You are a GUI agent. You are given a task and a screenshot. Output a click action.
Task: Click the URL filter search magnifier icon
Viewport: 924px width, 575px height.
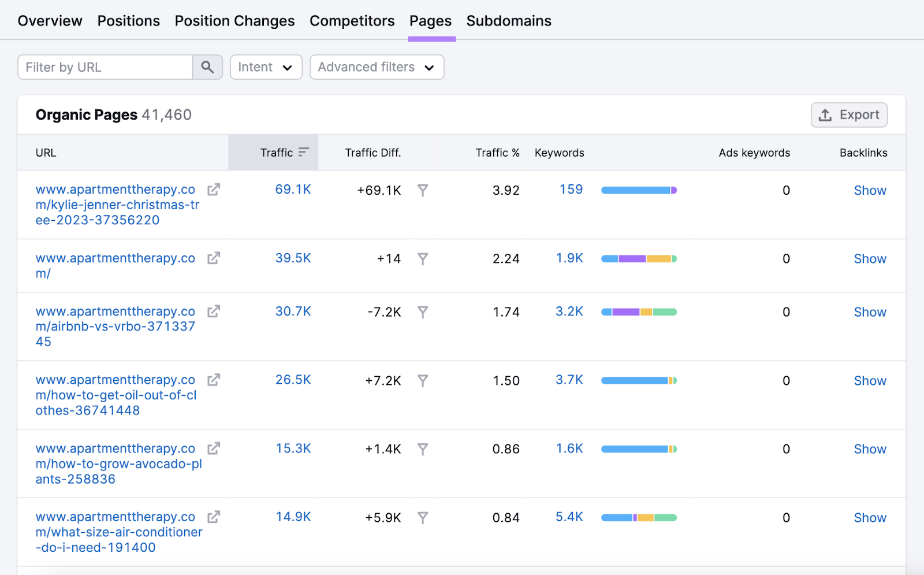point(207,66)
